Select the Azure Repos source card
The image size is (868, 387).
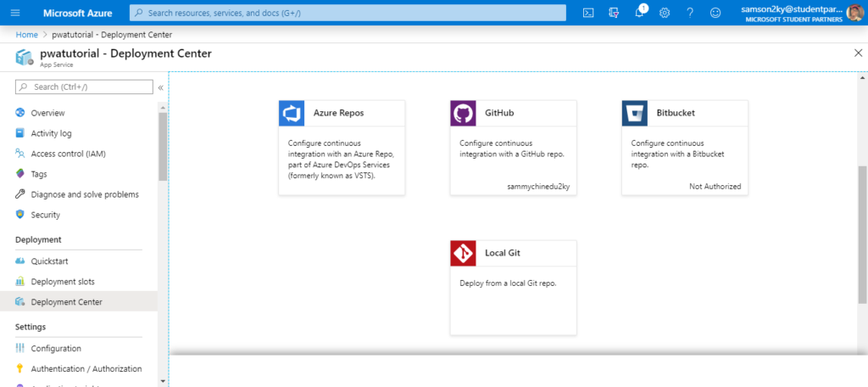click(x=342, y=148)
